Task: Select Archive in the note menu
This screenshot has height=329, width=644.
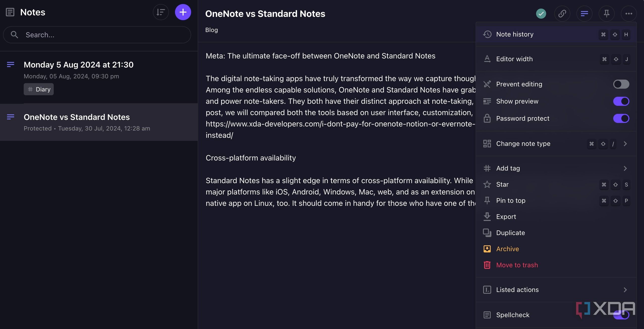Action: click(x=507, y=249)
